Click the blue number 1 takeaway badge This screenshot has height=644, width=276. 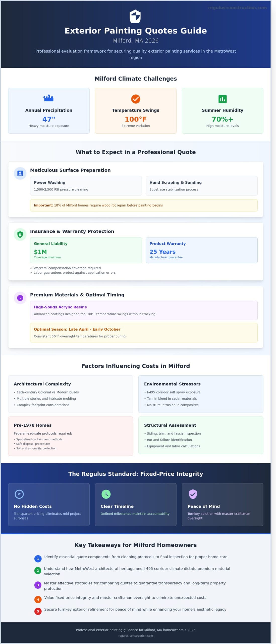pyautogui.click(x=38, y=559)
